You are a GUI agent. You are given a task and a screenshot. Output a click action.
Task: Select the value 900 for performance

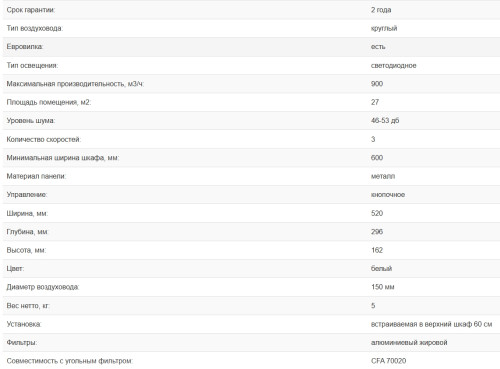377,84
